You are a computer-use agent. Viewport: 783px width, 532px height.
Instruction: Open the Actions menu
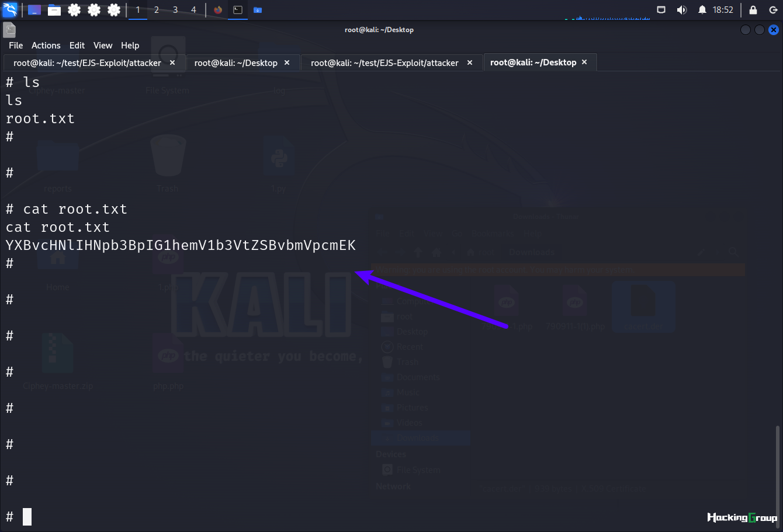pos(46,46)
